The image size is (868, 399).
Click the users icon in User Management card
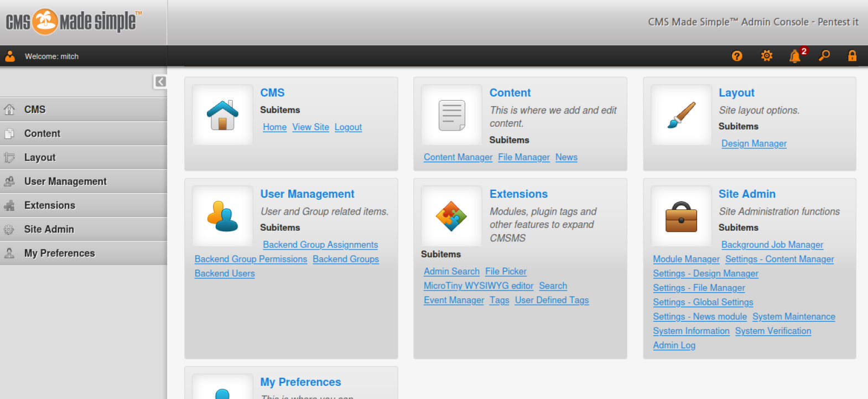click(222, 216)
